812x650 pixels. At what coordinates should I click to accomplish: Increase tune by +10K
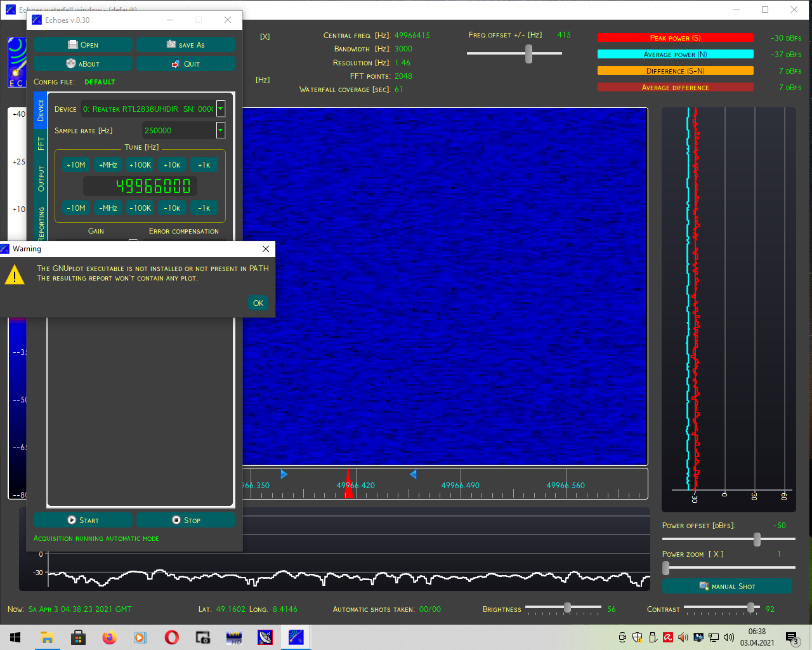pyautogui.click(x=172, y=164)
